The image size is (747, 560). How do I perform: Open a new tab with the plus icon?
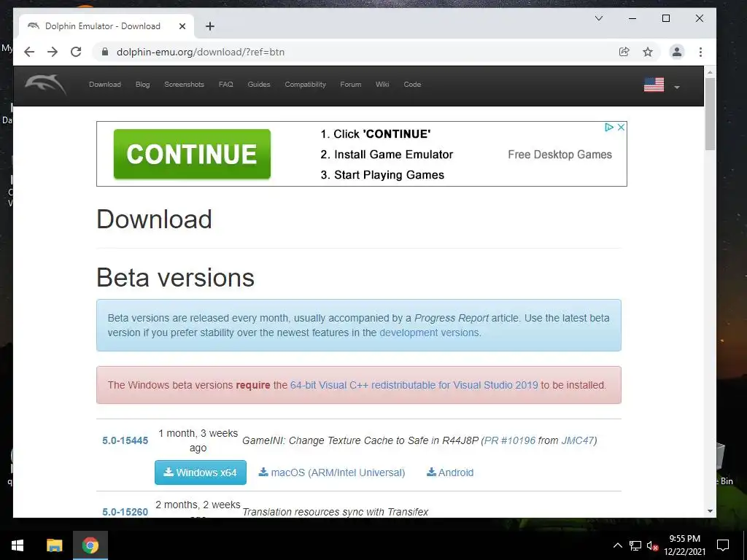point(209,26)
